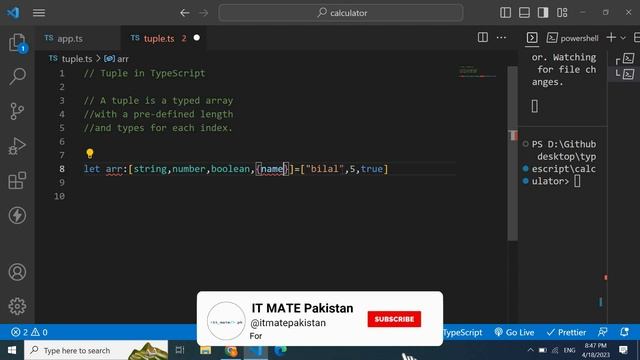This screenshot has height=360, width=640.
Task: Go back using the left arrow
Action: click(x=184, y=13)
